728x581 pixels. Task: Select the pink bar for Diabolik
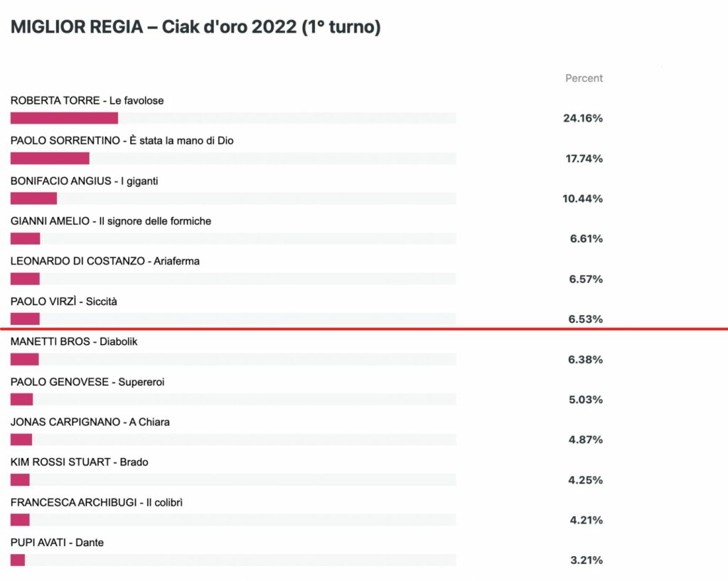click(25, 359)
